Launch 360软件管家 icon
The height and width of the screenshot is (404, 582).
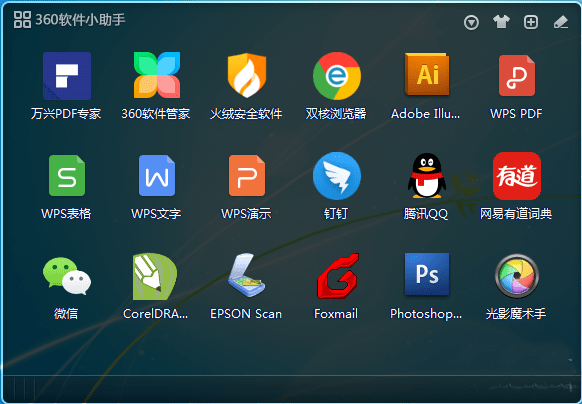pos(157,75)
